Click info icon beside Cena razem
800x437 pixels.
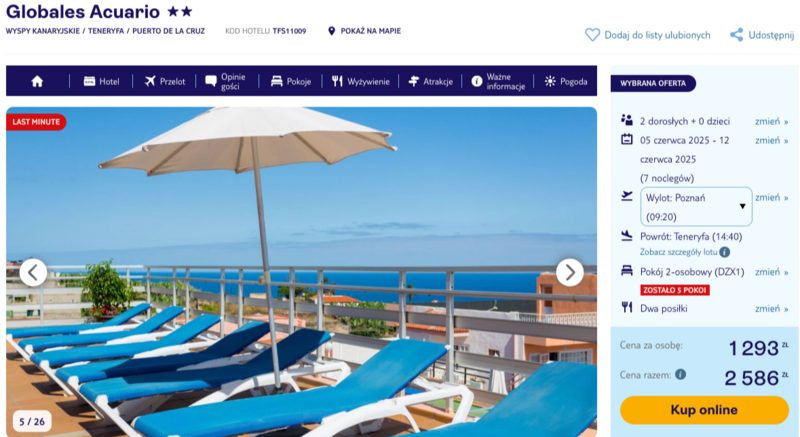(681, 374)
